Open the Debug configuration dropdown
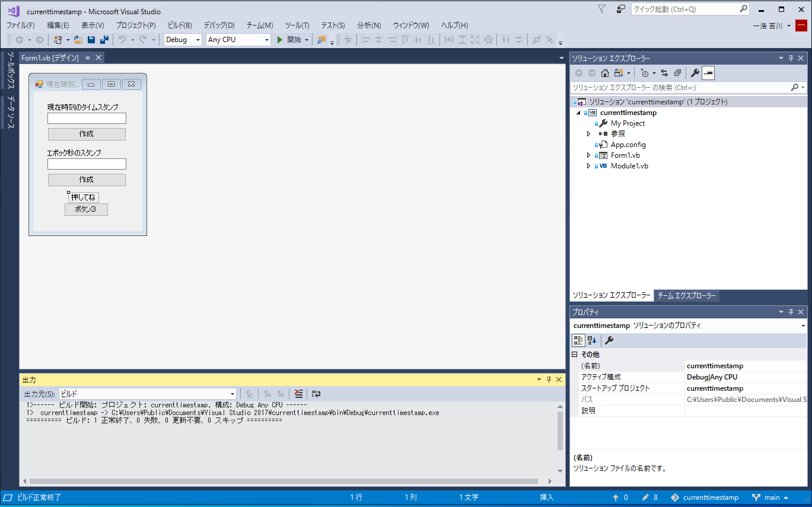This screenshot has width=812, height=507. click(x=183, y=40)
